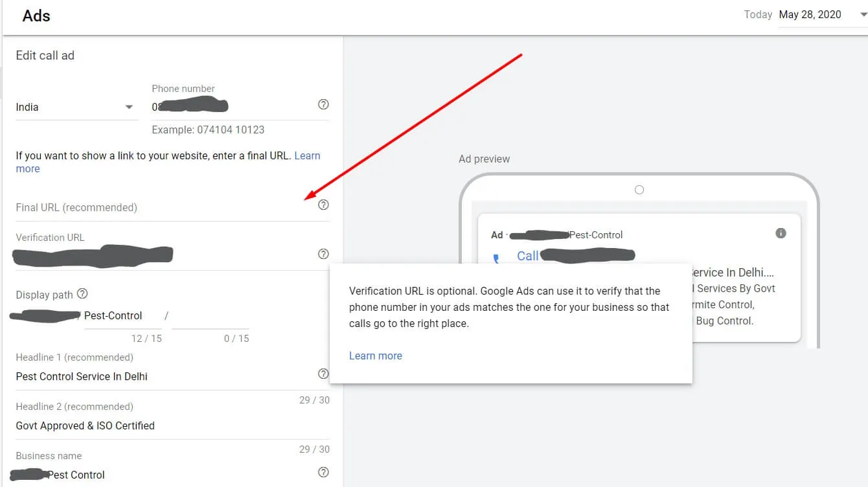Click the help icon next to Display path

point(82,293)
